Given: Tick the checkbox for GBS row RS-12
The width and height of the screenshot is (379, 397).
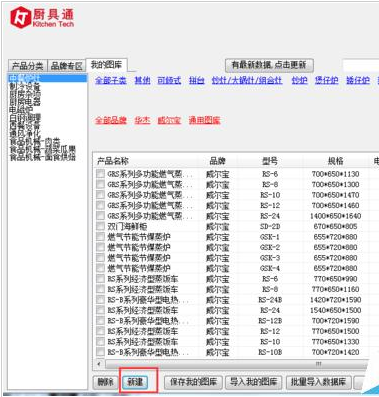Looking at the screenshot, I should 100,205.
